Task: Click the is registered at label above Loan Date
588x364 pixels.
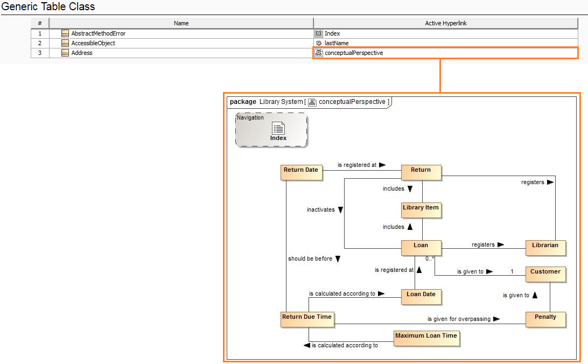Action: (x=394, y=270)
